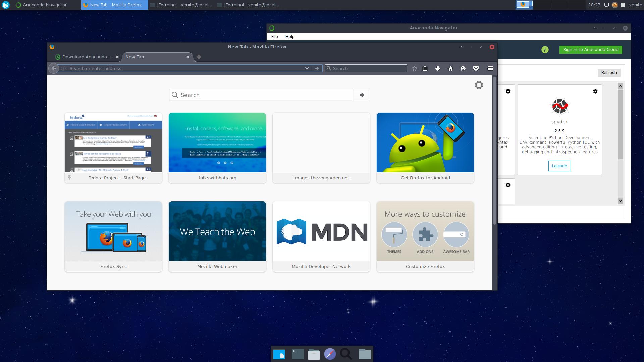Open the Mozilla Webmaker tile
The height and width of the screenshot is (362, 644).
217,237
